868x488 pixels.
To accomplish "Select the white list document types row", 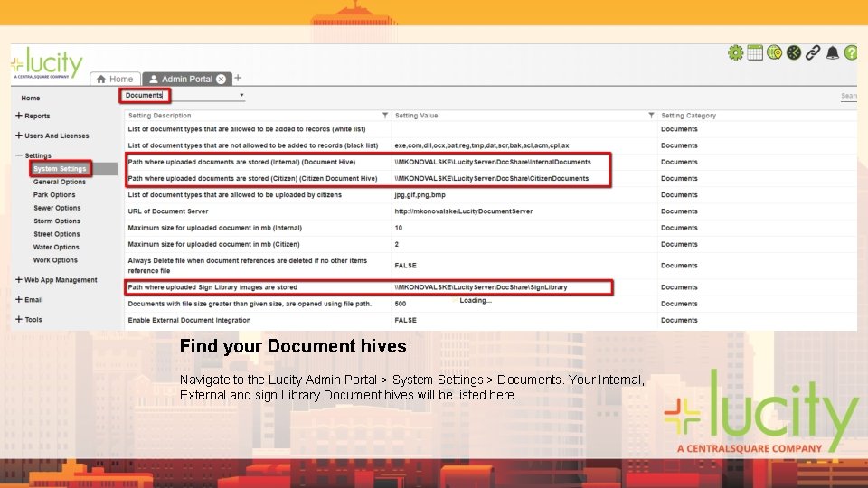I will point(490,129).
